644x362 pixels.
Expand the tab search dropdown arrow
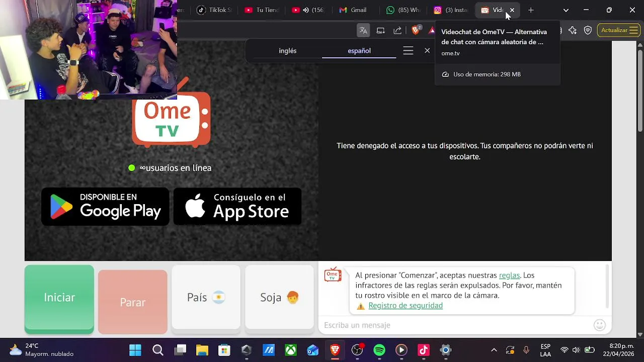pos(566,10)
